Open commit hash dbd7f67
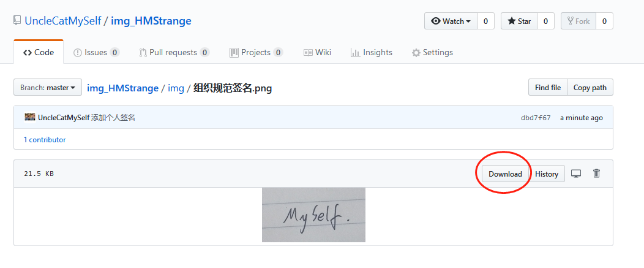 click(536, 118)
